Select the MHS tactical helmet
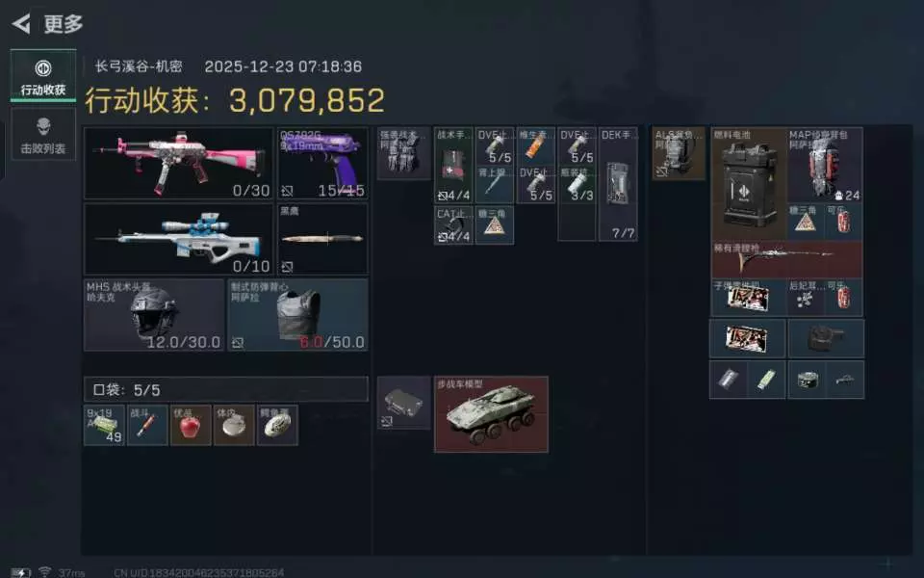 click(154, 315)
